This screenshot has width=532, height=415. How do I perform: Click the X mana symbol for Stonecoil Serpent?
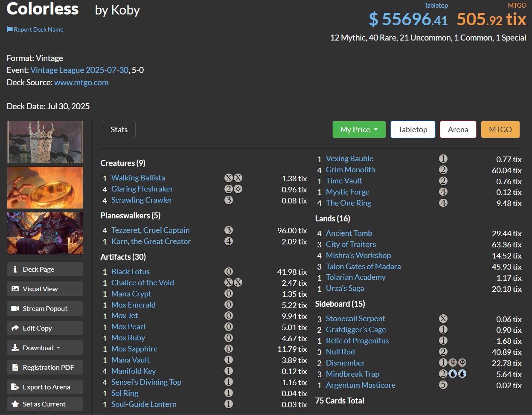coord(443,319)
